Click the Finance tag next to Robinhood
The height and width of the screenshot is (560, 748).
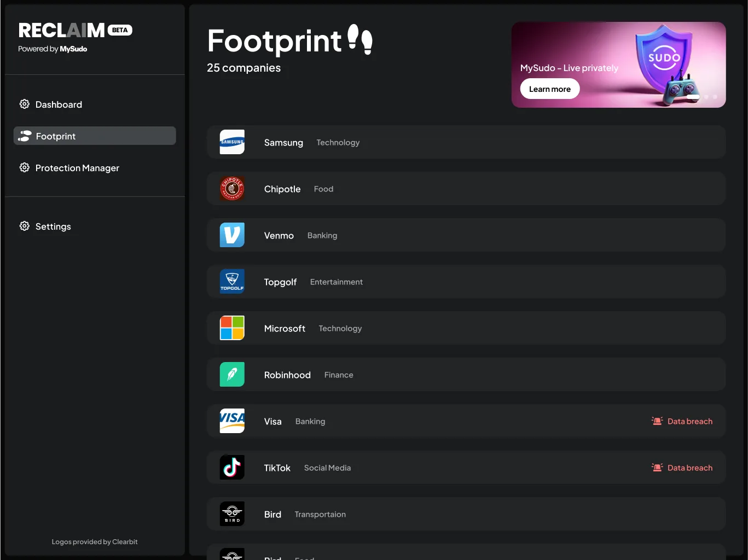pos(339,375)
